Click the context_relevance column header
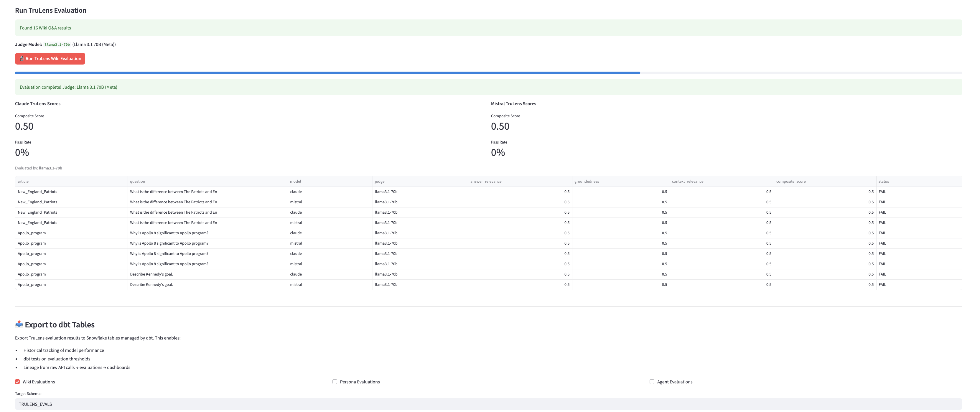 tap(687, 182)
